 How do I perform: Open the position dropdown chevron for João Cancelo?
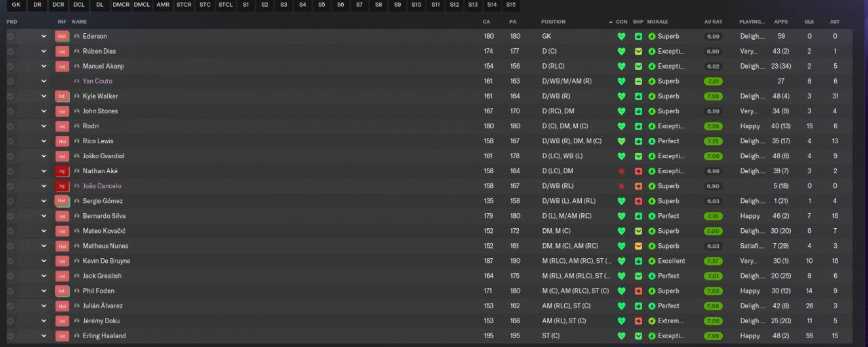tap(44, 186)
